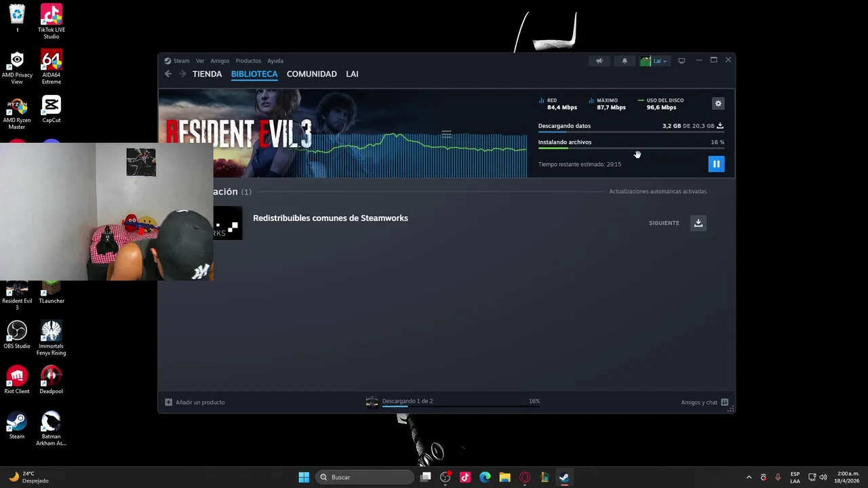Click MÁXIMO peak speed statistic
This screenshot has height=488, width=868.
coord(608,104)
